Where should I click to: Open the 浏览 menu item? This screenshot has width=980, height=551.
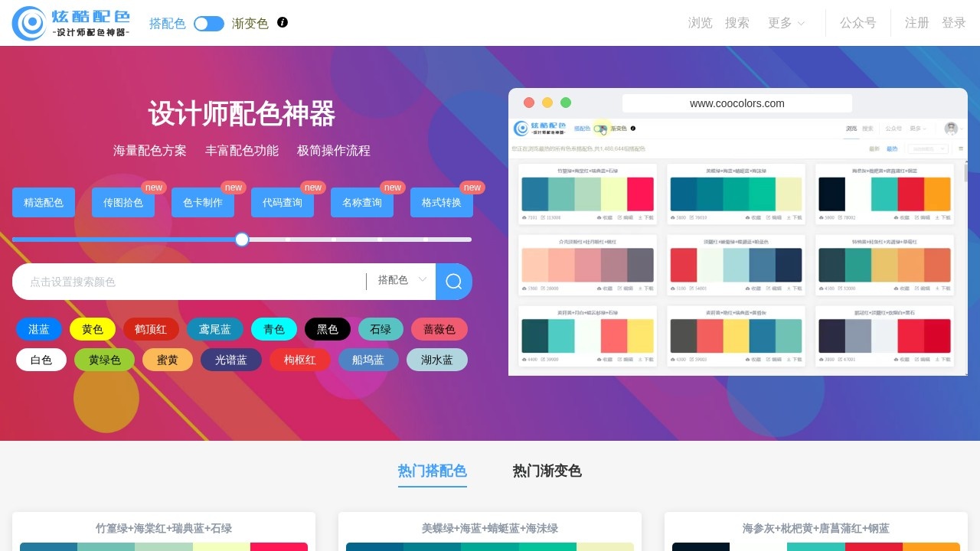700,23
